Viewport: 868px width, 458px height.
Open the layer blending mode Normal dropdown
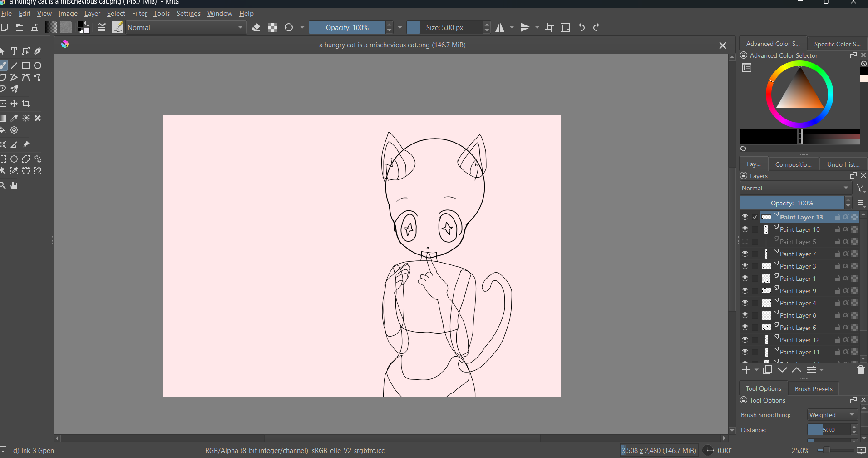(x=795, y=188)
